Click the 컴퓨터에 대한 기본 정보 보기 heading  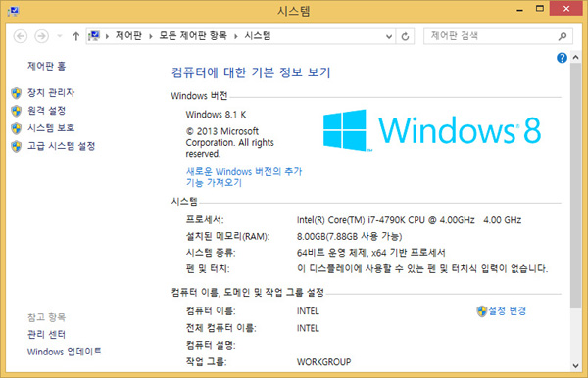tap(251, 72)
